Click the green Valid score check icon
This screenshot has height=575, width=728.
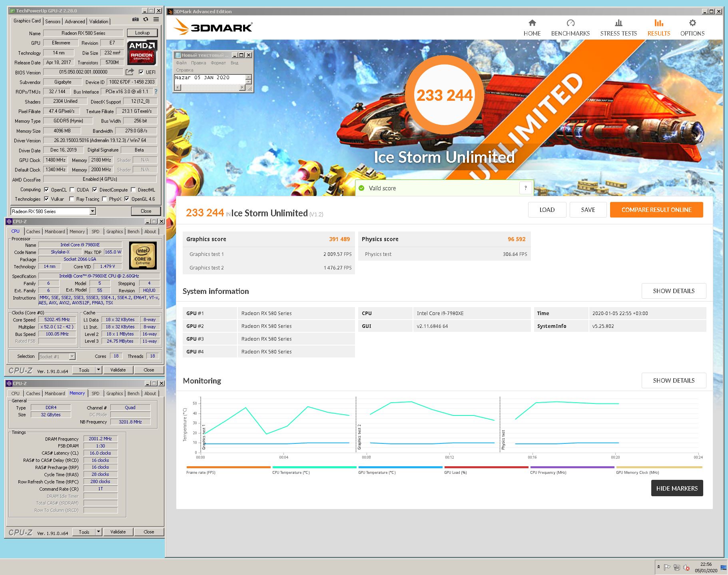tap(361, 188)
